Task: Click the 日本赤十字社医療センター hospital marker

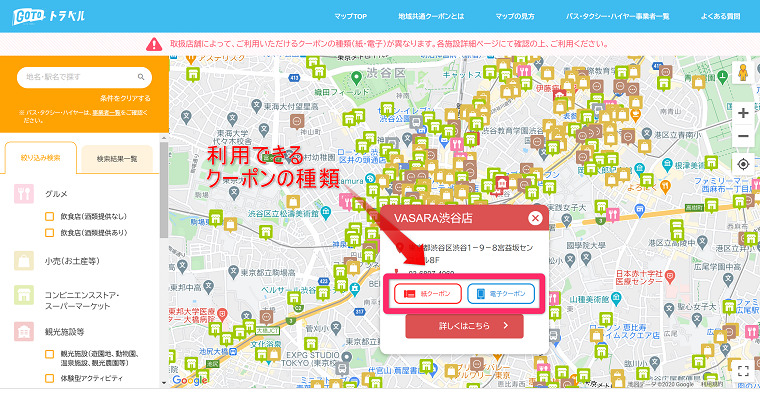Action: pos(670,277)
